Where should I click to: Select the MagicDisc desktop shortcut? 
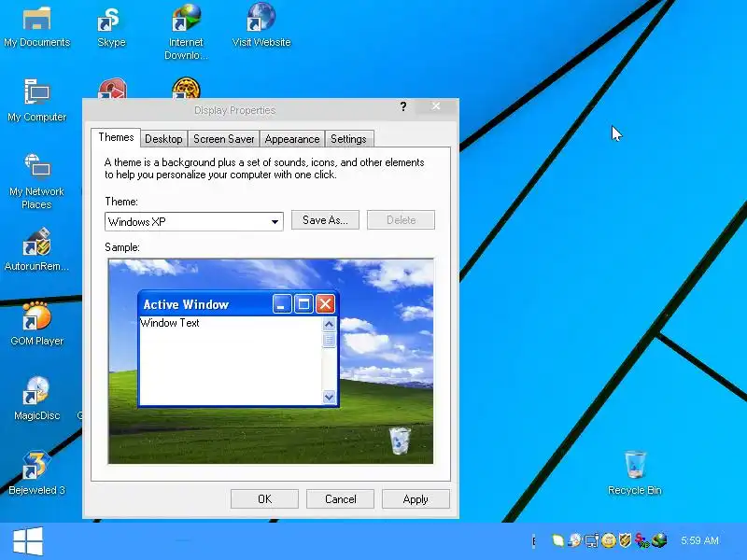click(x=36, y=399)
